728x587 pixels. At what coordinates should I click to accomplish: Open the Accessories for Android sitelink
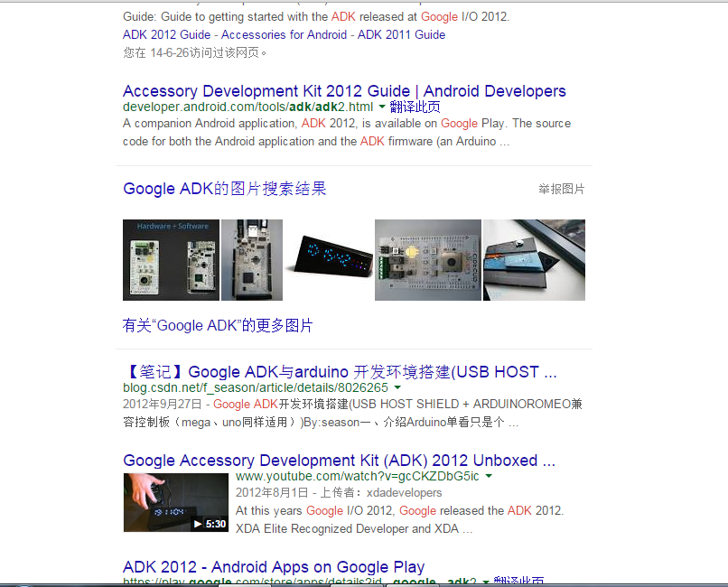[x=285, y=35]
